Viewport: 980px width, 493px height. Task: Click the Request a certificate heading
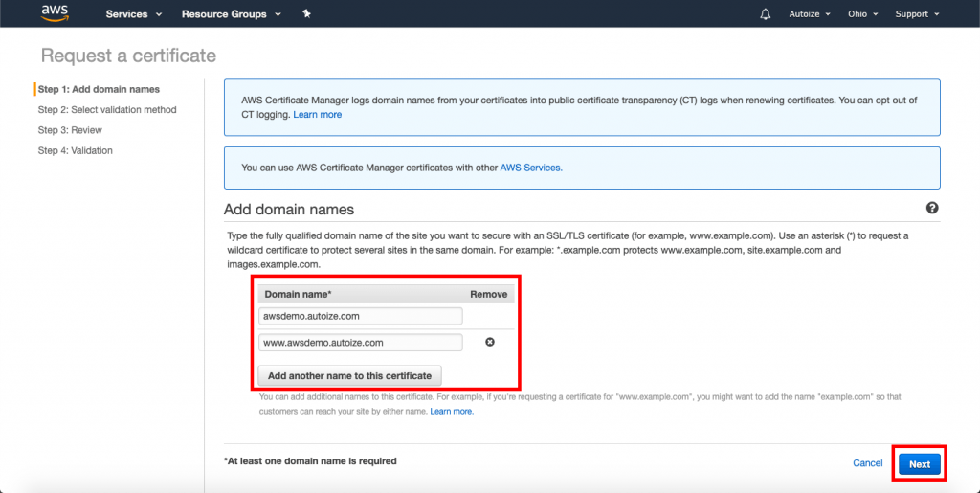(128, 56)
